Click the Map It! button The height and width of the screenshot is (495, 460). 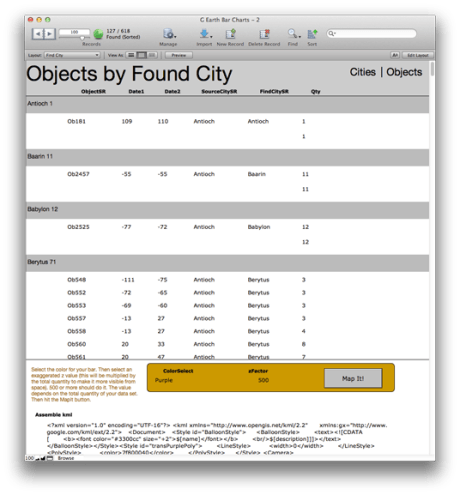353,378
